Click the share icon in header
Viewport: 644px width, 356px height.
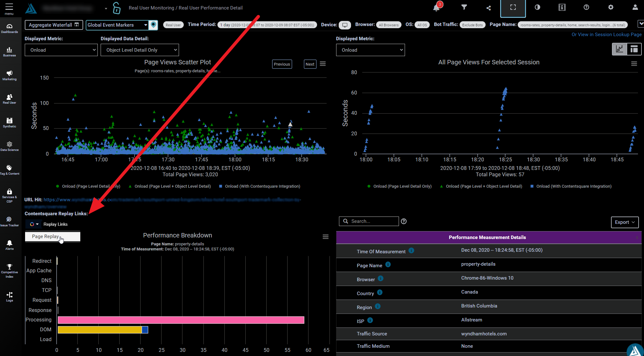[x=488, y=8]
